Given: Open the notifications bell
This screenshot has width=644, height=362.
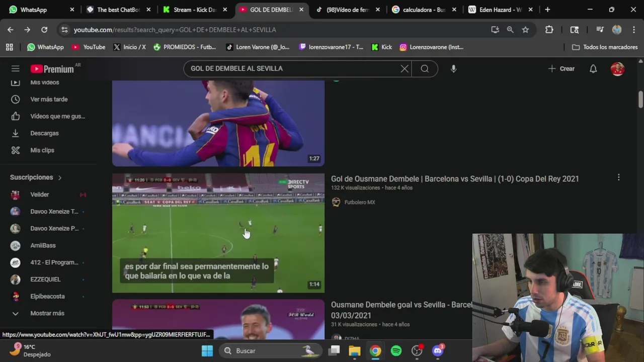Looking at the screenshot, I should point(593,69).
